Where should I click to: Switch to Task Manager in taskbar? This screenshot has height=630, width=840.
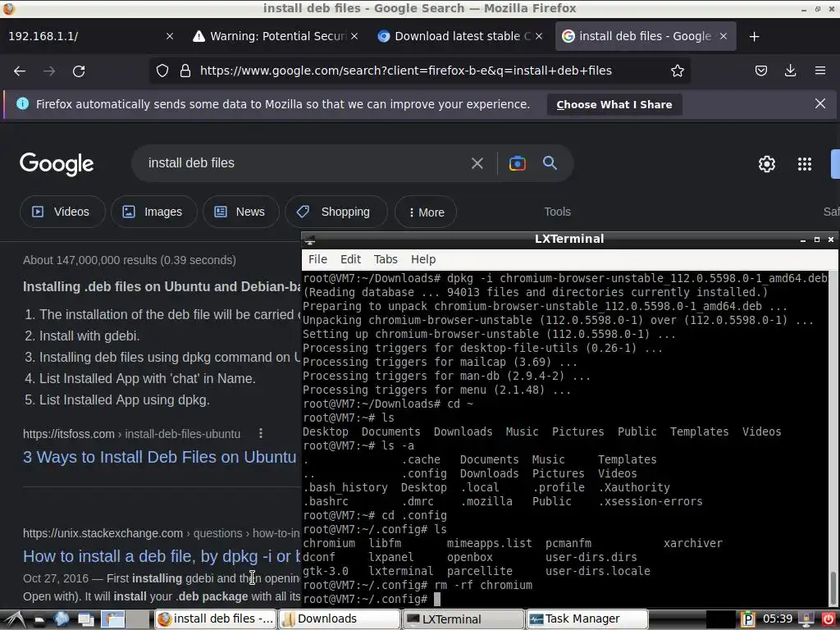pos(587,619)
